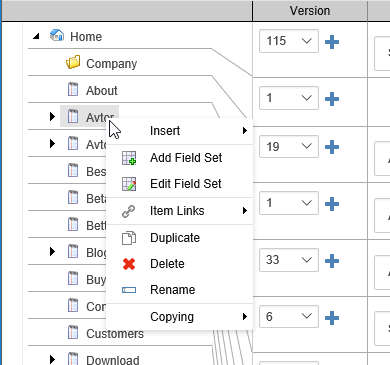Collapse the Home tree node
Image resolution: width=390 pixels, height=365 pixels.
[x=36, y=36]
